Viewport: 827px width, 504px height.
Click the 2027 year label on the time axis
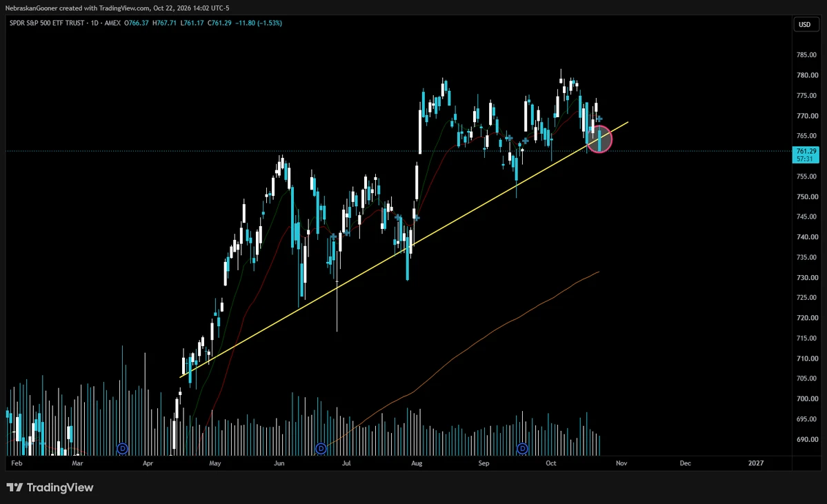click(756, 463)
